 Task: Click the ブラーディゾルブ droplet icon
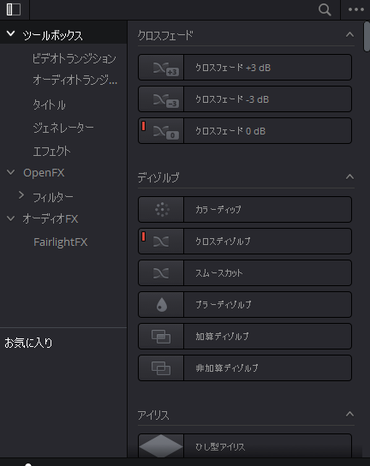[x=161, y=305]
